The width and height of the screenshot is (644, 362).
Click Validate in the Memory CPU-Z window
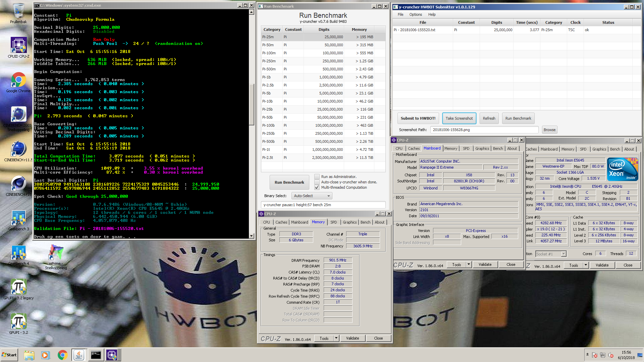click(x=353, y=338)
